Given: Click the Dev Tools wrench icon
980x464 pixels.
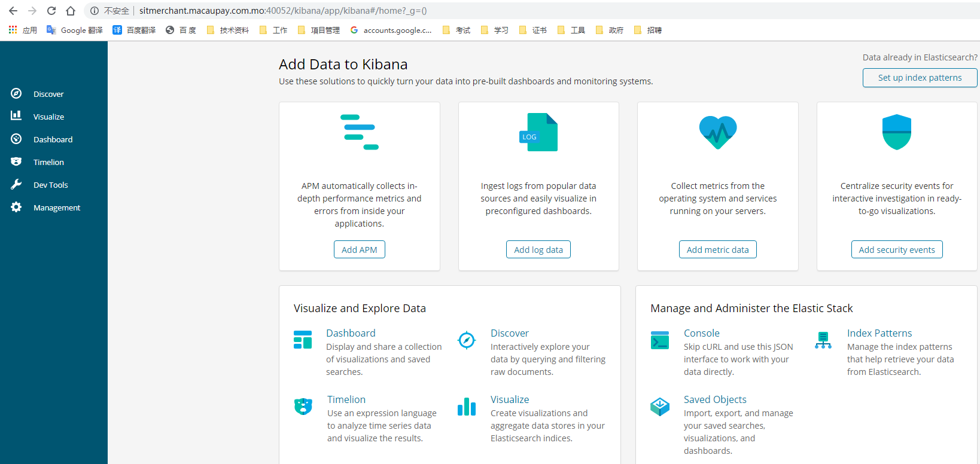Looking at the screenshot, I should click(x=16, y=184).
